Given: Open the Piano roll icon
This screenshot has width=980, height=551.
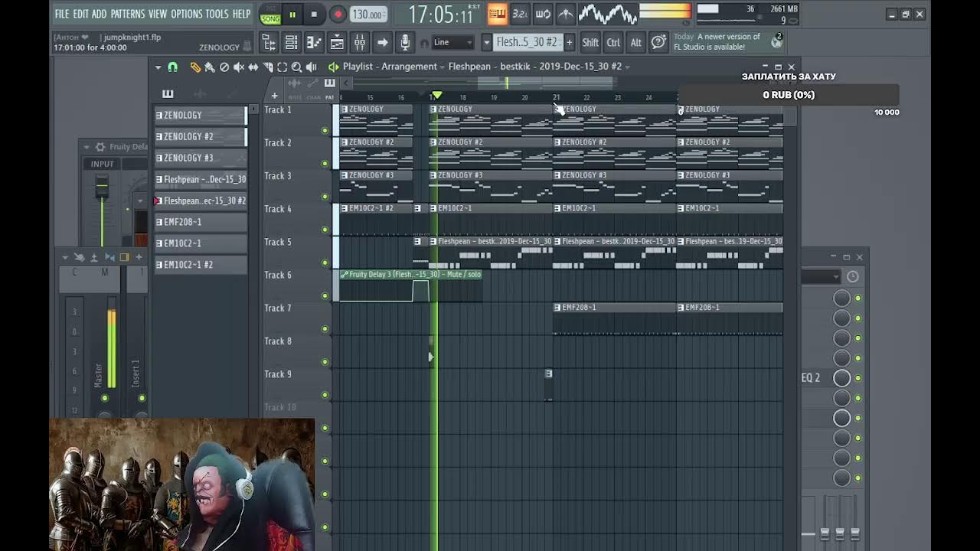Looking at the screenshot, I should 314,43.
